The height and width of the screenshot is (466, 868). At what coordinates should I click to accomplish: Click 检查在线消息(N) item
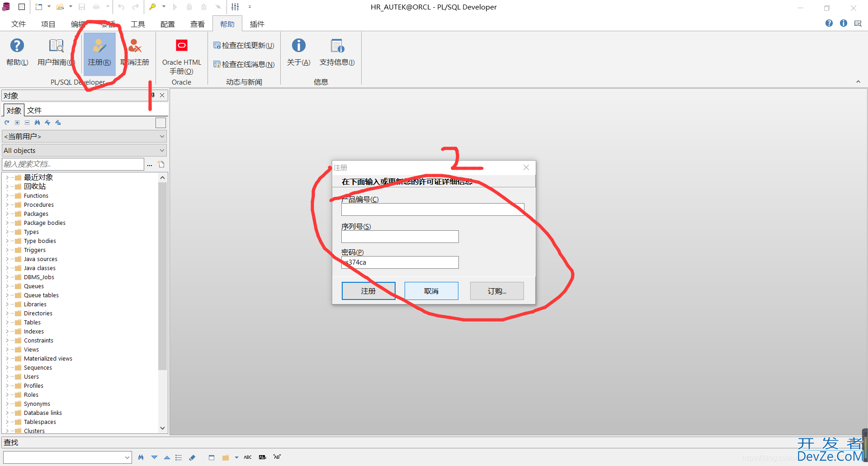pyautogui.click(x=244, y=64)
